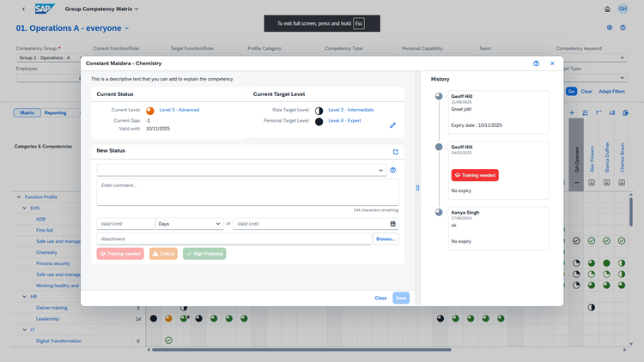The width and height of the screenshot is (644, 362).
Task: Open 01. Operations A - everyone variant dropdown
Action: tap(127, 28)
